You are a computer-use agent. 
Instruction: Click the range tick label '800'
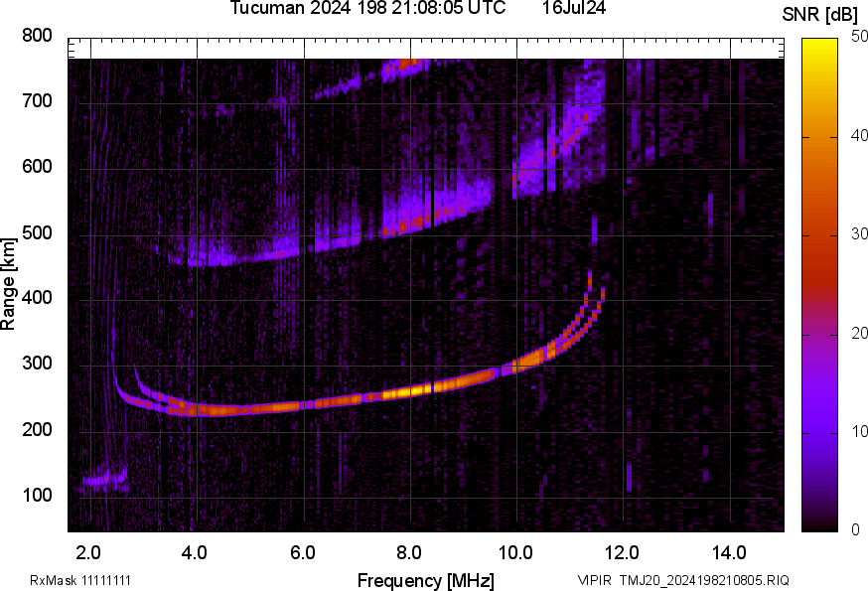point(37,36)
